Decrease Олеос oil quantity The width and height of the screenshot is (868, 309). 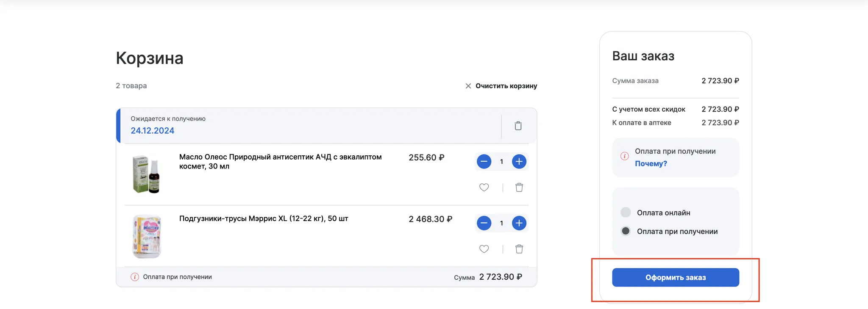(x=484, y=161)
